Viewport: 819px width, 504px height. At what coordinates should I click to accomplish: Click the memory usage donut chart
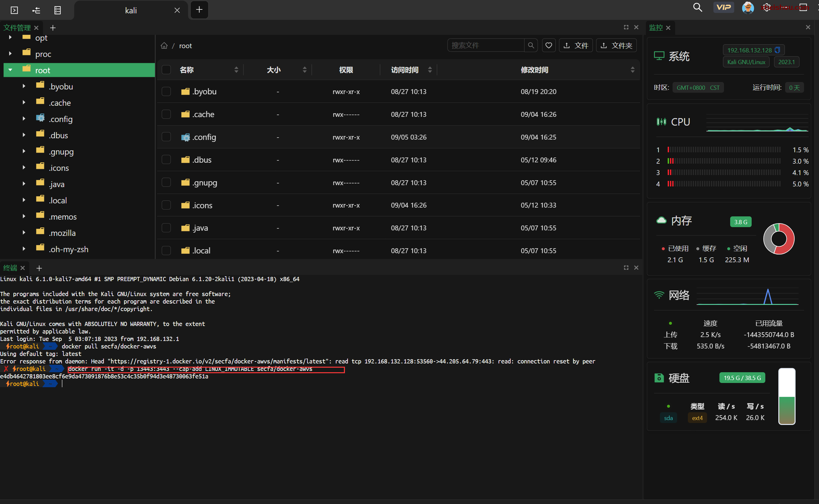point(779,239)
